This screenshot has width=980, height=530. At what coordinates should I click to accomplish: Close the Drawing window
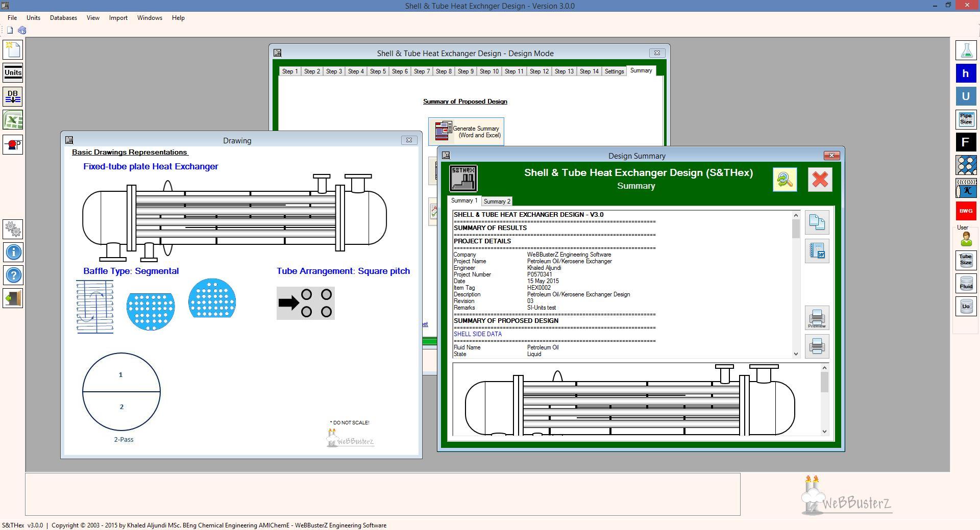tap(409, 140)
